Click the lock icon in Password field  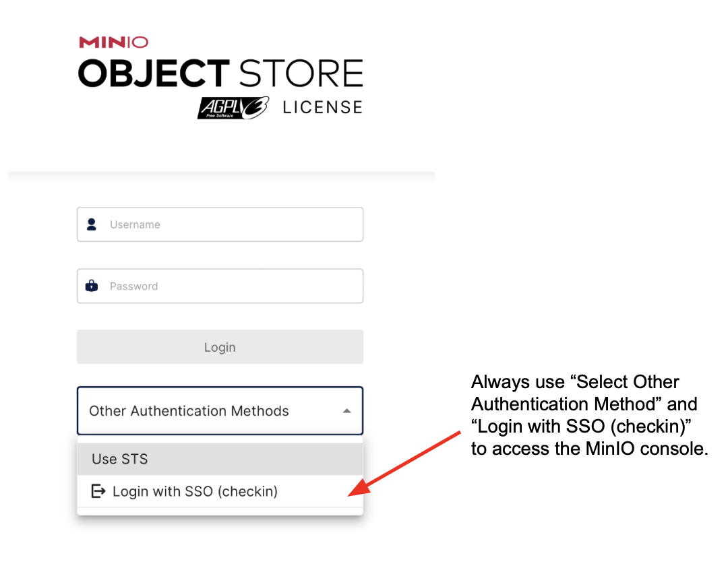(92, 286)
